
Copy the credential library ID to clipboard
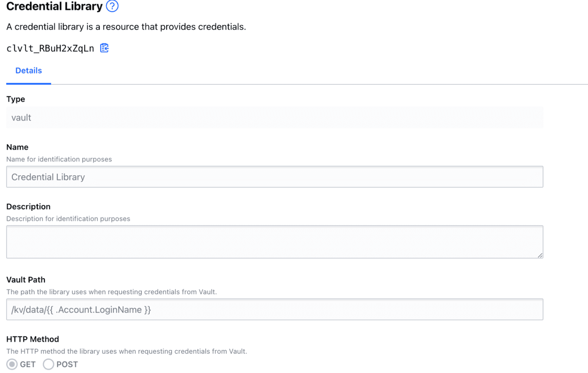pyautogui.click(x=104, y=48)
